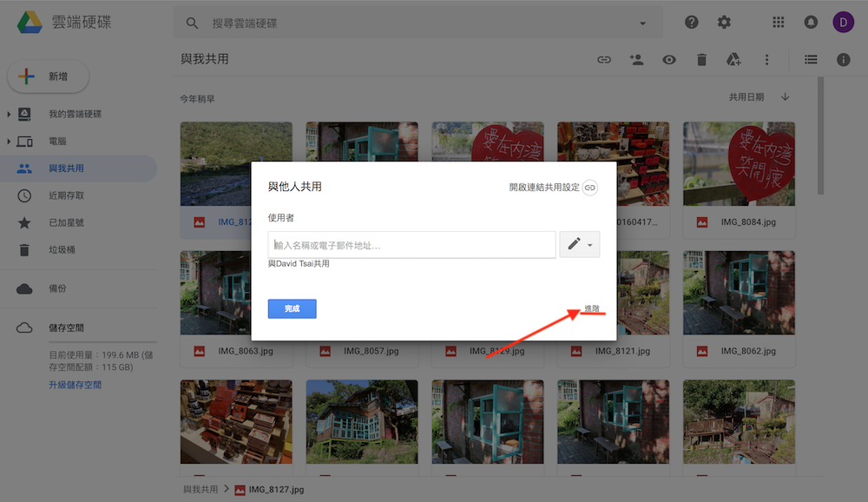Viewport: 868px width, 502px height.
Task: Click the name or email input field
Action: 412,245
